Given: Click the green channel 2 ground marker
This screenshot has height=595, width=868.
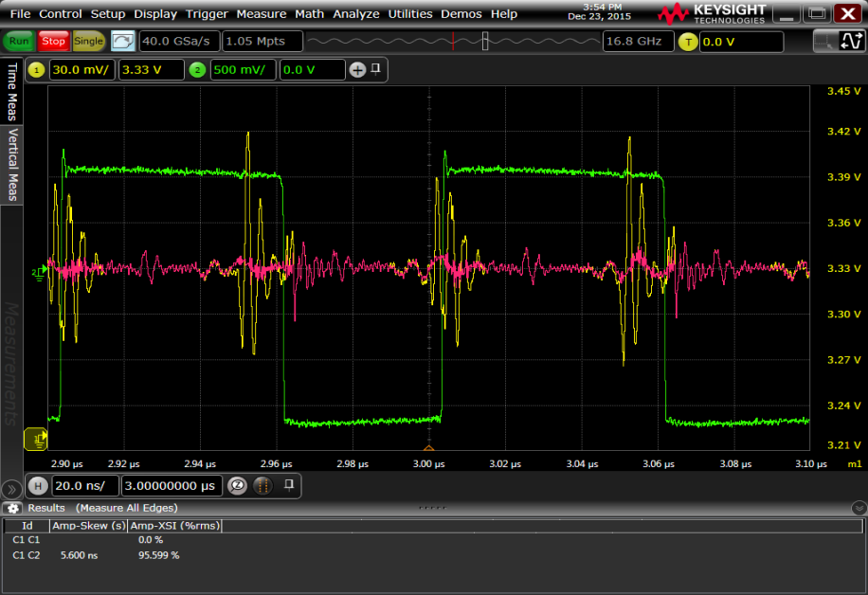Looking at the screenshot, I should [39, 272].
